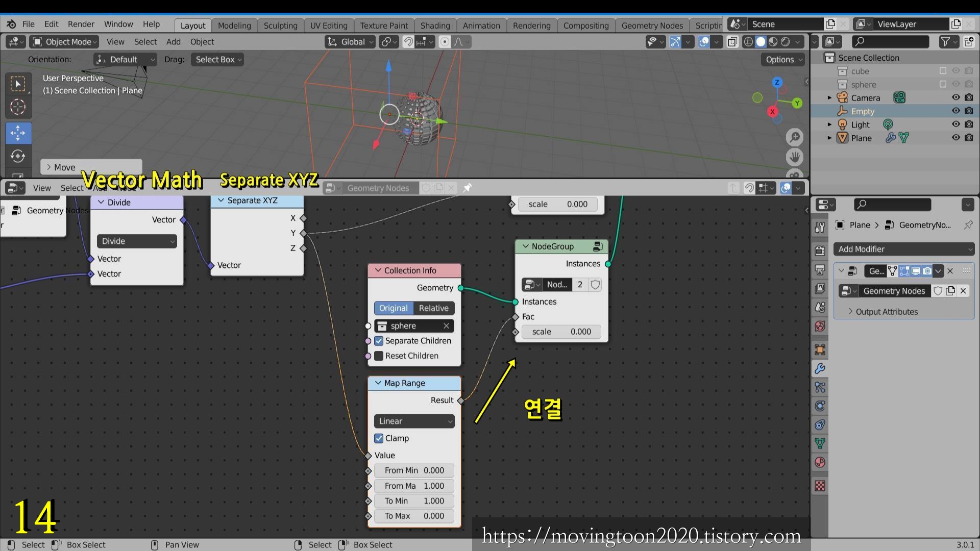Toggle viewport overlays button

[x=704, y=42]
